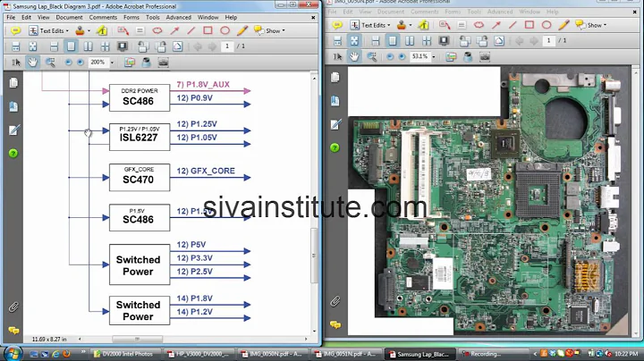Click horizontal scrollbar thumb in Samsung Lap document
The height and width of the screenshot is (361, 644).
(137, 339)
